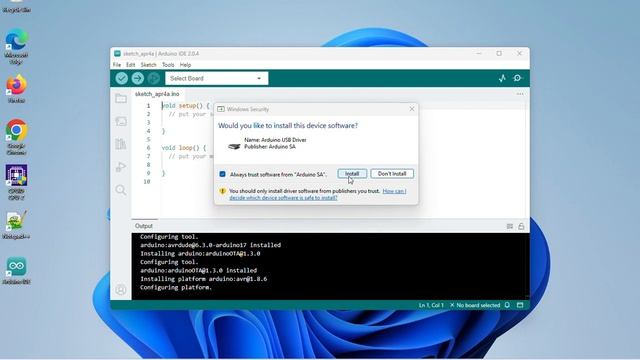
Task: Click the Don't Install button
Action: (392, 174)
